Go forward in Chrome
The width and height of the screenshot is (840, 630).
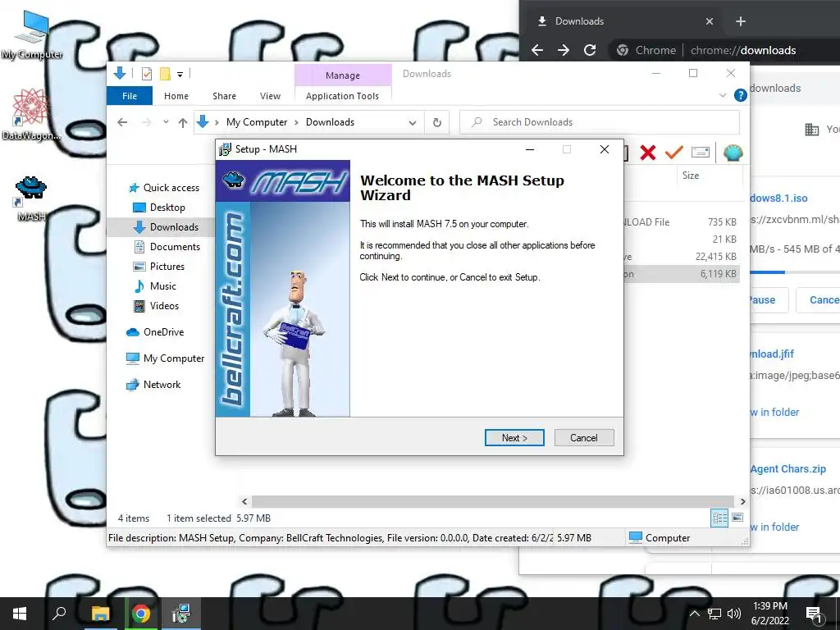[564, 50]
